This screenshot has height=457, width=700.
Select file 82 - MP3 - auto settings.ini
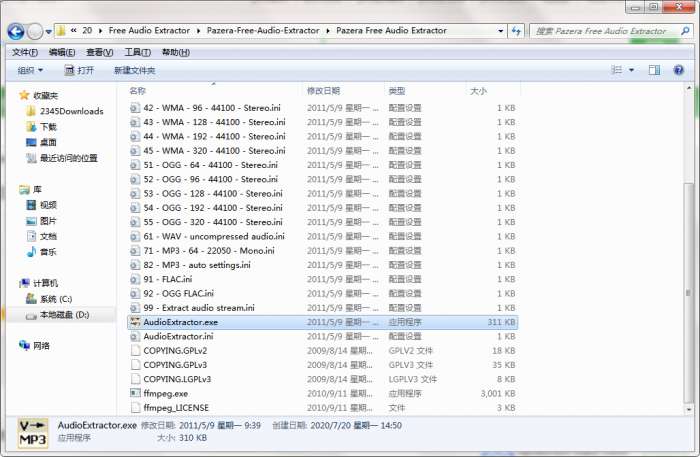pyautogui.click(x=197, y=265)
